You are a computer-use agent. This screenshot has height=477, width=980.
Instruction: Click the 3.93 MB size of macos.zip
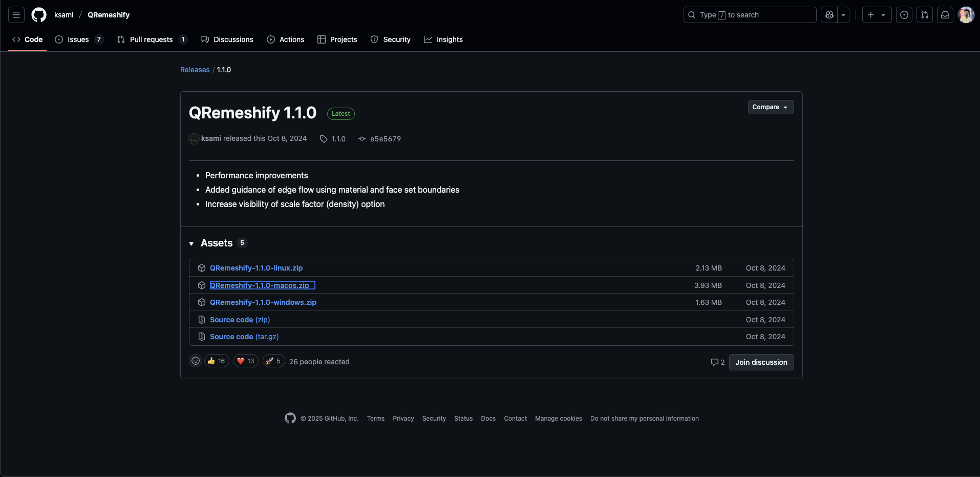point(708,285)
